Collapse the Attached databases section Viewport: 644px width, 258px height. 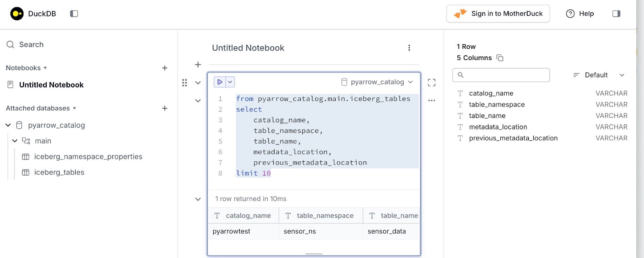(74, 108)
